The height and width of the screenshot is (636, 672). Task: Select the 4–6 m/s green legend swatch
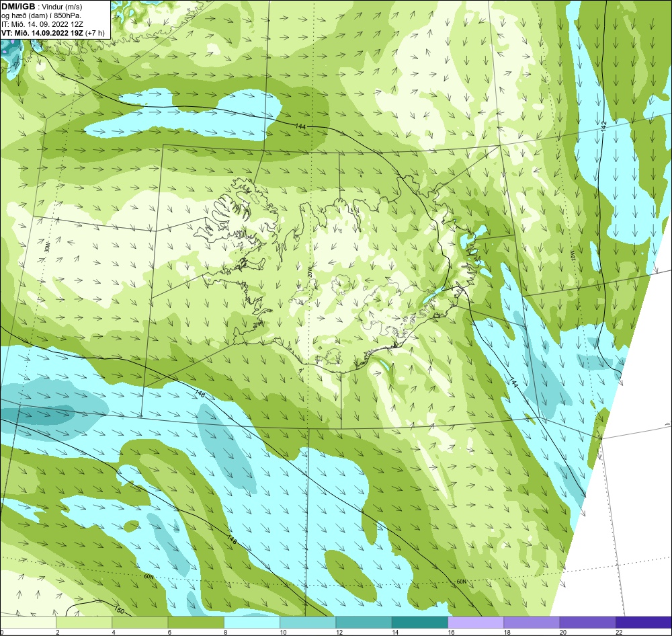point(140,621)
